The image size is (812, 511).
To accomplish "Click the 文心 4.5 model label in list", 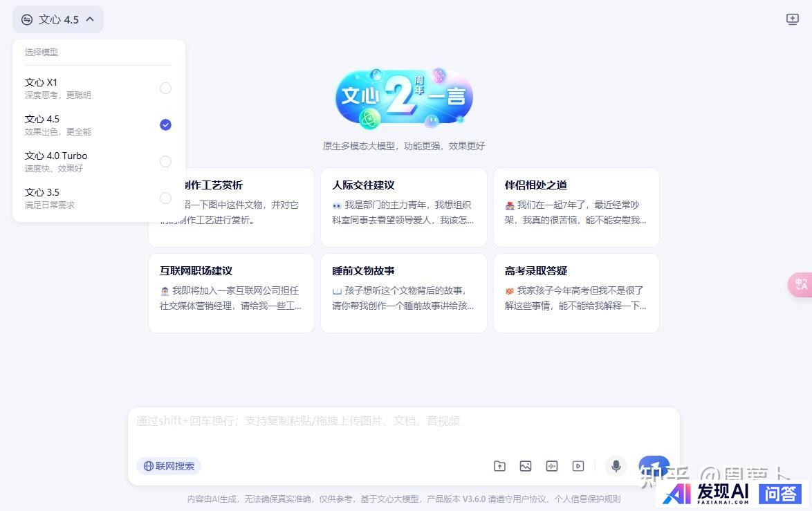I will coord(42,119).
